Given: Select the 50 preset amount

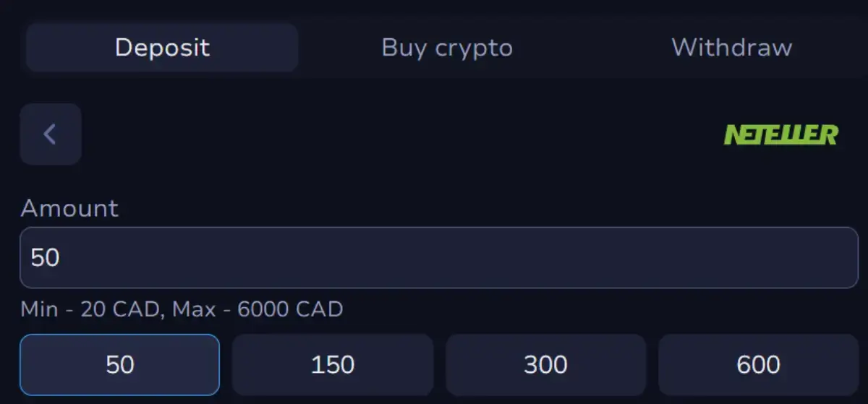Looking at the screenshot, I should (x=119, y=364).
